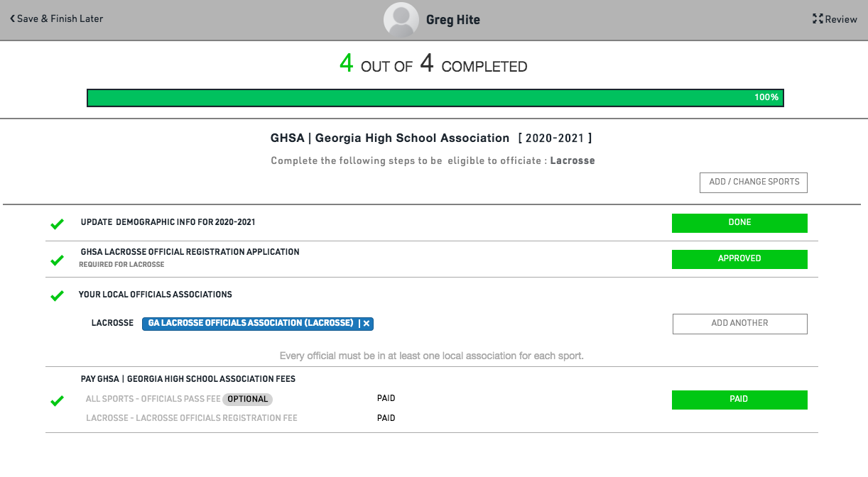Click the Add Another association button
Viewport: 868px width, 477px height.
(x=740, y=324)
